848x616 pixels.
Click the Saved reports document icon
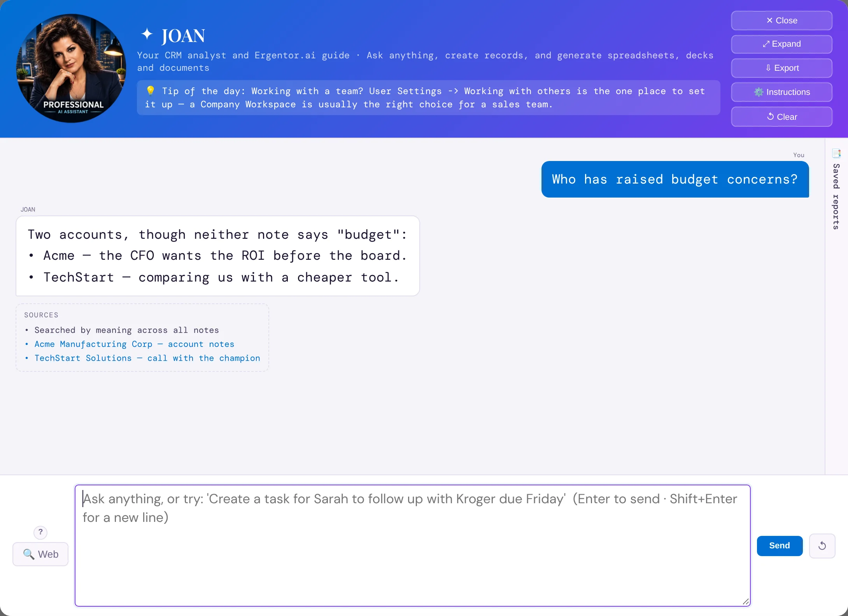click(836, 153)
